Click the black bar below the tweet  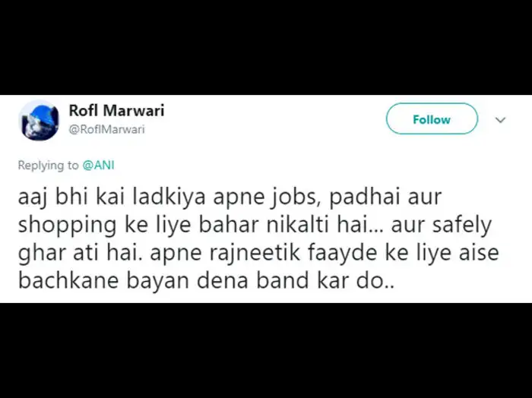click(266, 350)
